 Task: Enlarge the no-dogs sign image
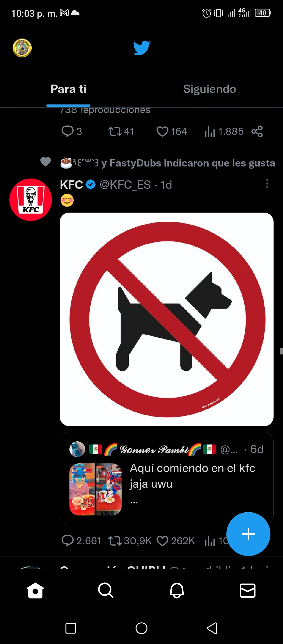(167, 319)
